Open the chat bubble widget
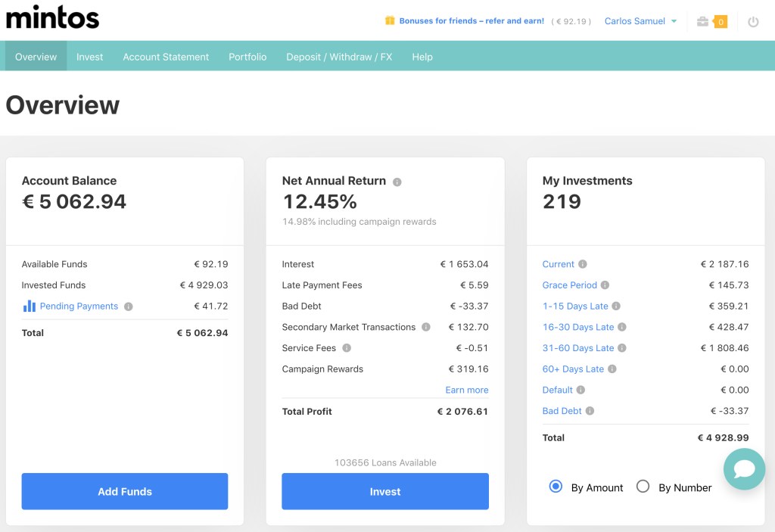The height and width of the screenshot is (532, 775). (x=744, y=469)
